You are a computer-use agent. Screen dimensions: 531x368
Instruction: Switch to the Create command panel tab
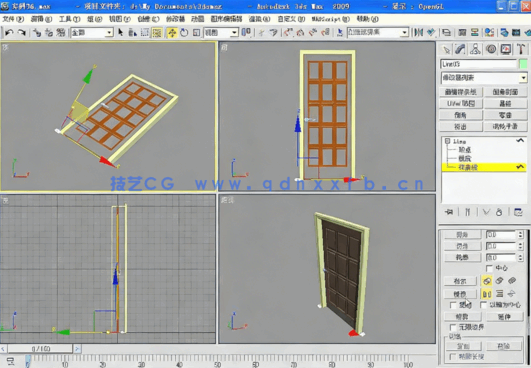coord(446,49)
